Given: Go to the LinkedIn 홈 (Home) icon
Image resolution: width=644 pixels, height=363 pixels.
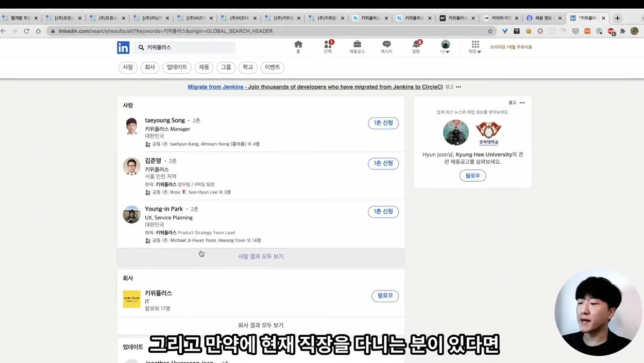Looking at the screenshot, I should 298,47.
